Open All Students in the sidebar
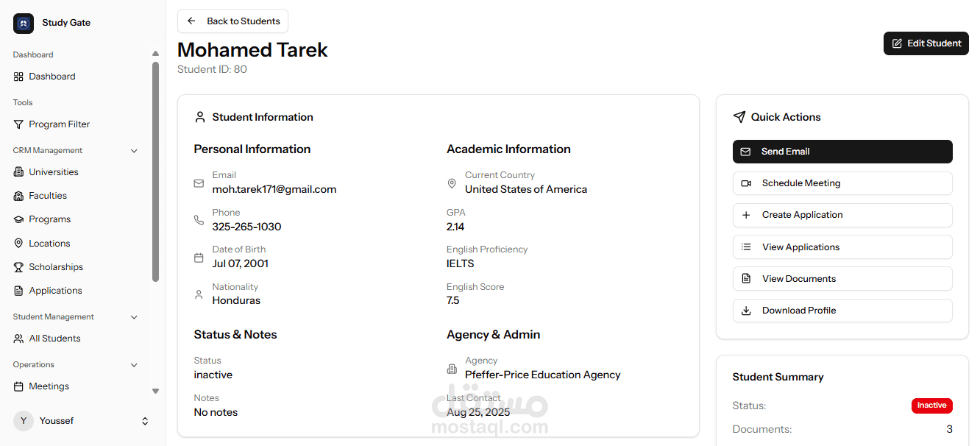 coord(54,339)
